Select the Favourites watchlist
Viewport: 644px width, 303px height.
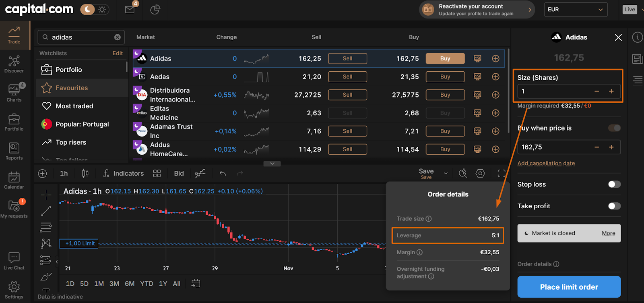click(82, 88)
